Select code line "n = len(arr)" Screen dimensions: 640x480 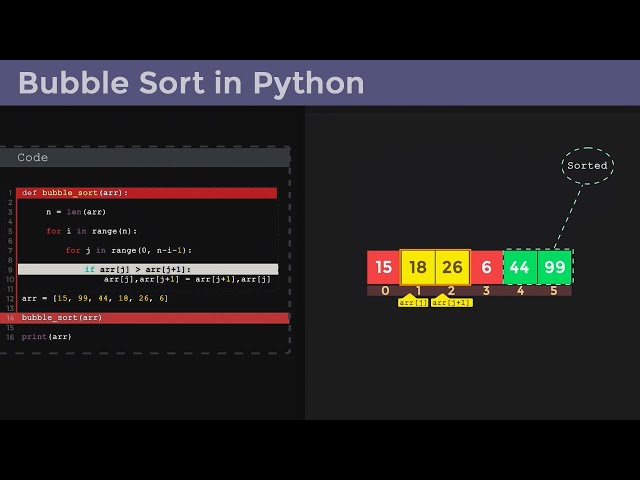[x=76, y=212]
